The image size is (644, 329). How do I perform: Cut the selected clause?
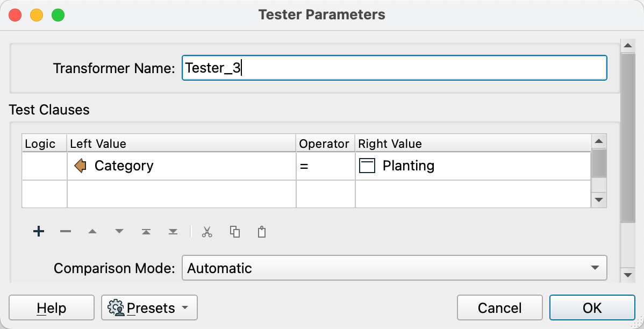[207, 232]
